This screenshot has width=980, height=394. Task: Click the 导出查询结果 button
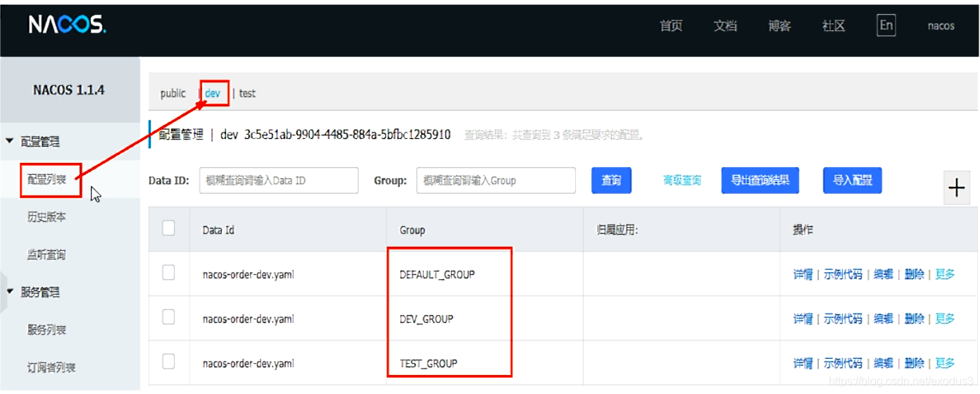[x=760, y=180]
